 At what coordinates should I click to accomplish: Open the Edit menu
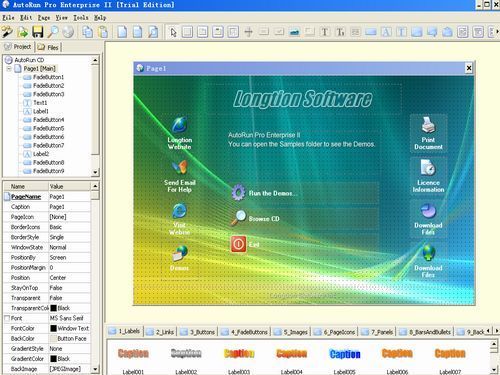(x=26, y=17)
